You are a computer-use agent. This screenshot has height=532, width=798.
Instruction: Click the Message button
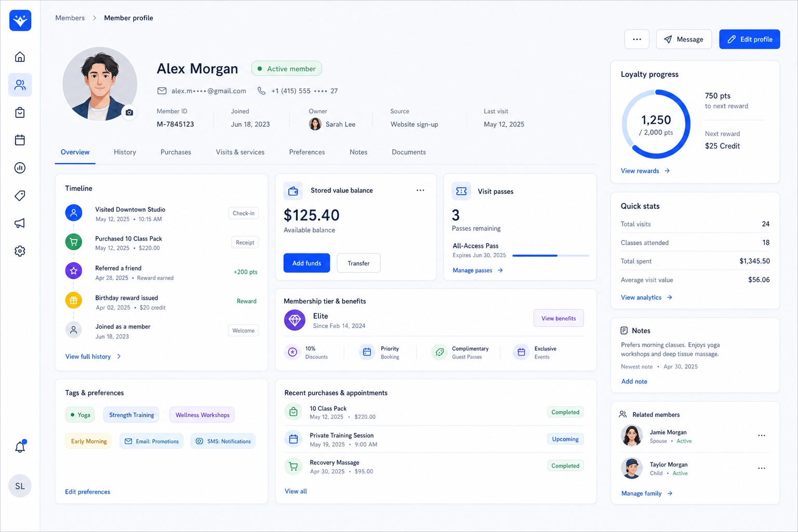point(684,39)
